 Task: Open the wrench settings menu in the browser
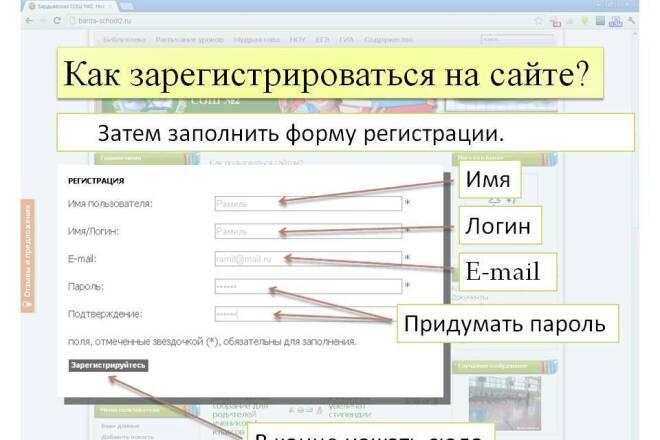coord(631,20)
